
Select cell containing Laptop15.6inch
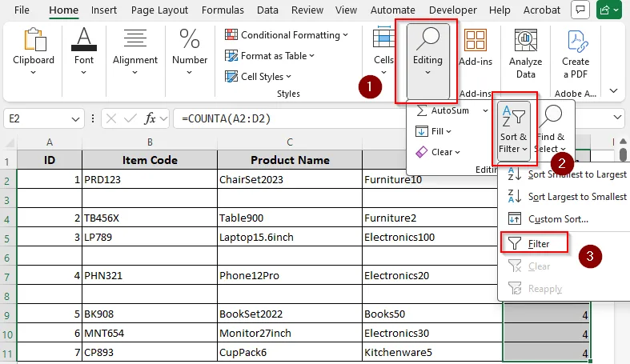click(x=290, y=237)
